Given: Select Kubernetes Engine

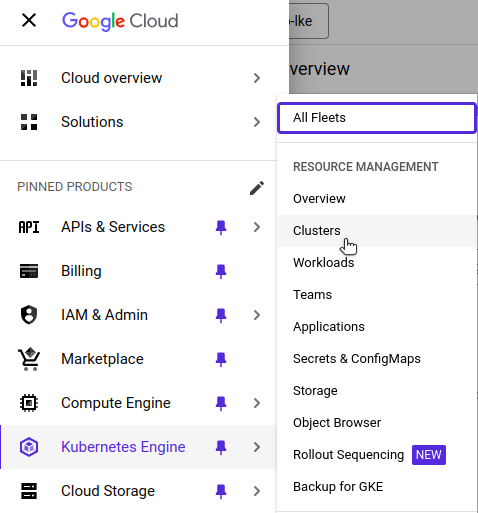Looking at the screenshot, I should tap(138, 447).
